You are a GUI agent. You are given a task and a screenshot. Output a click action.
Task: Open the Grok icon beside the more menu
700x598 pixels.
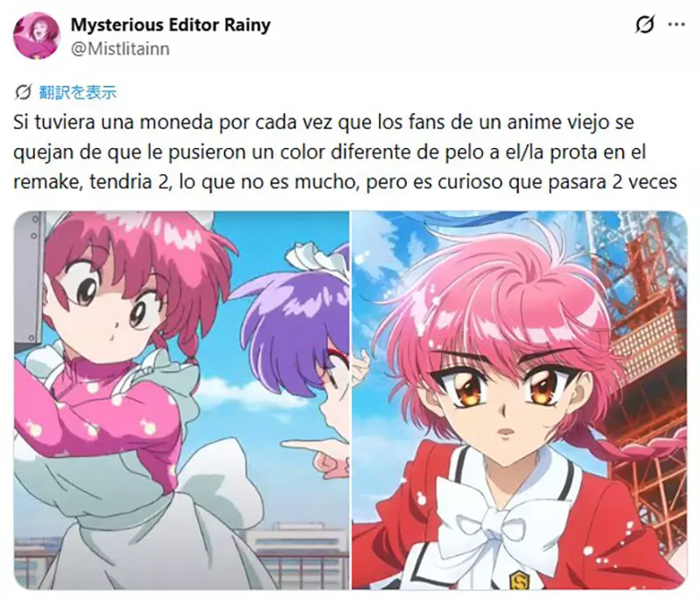[x=645, y=25]
